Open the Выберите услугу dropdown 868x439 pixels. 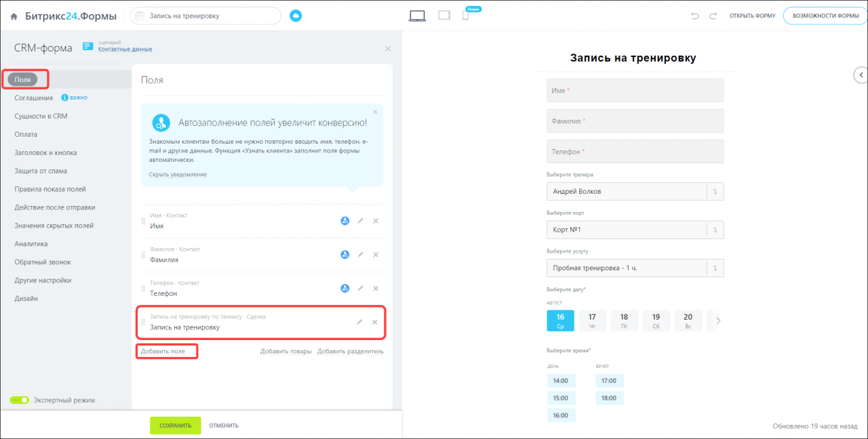click(x=635, y=268)
